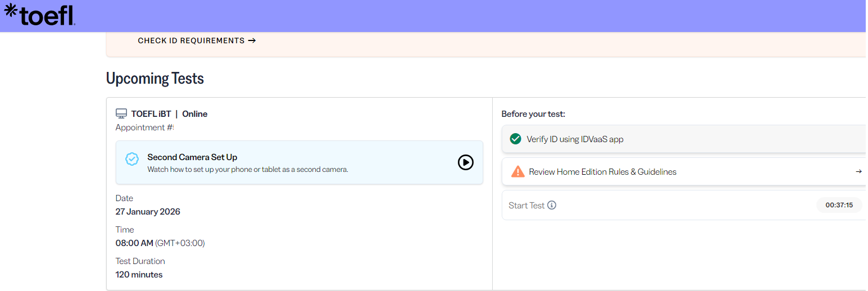This screenshot has height=291, width=868.
Task: Click the 00:37:15 countdown timer
Action: (x=839, y=205)
